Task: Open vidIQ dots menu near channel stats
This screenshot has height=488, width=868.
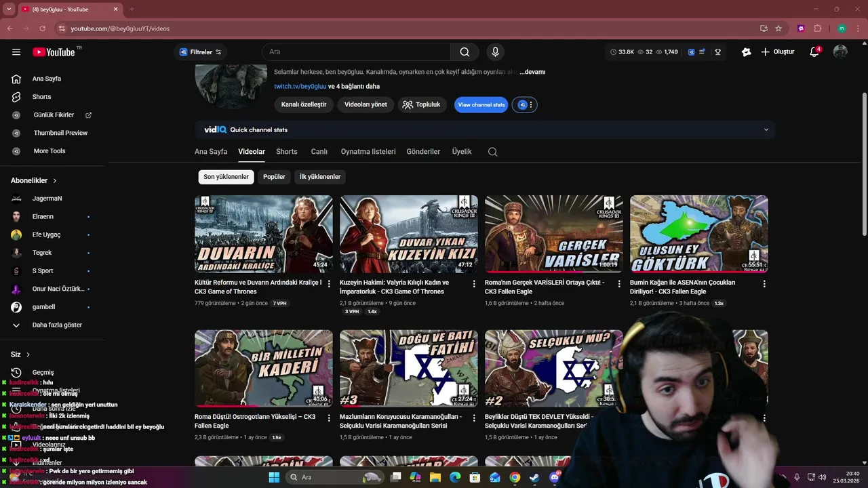Action: point(531,105)
